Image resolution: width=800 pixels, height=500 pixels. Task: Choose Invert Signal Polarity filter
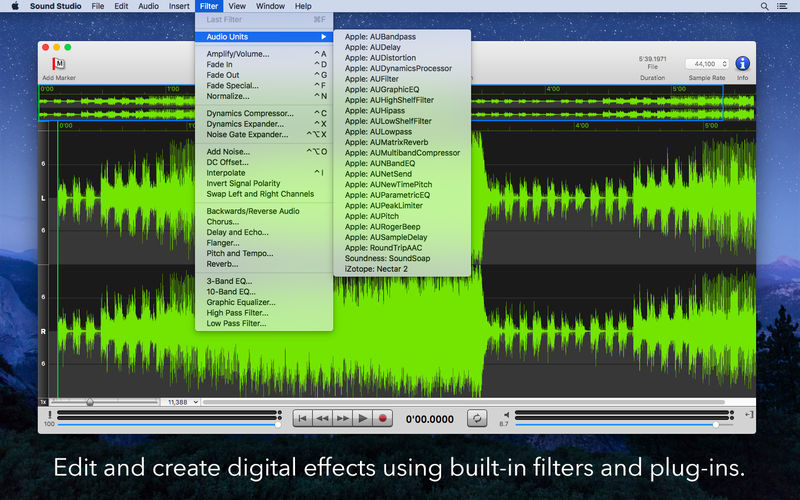(243, 183)
